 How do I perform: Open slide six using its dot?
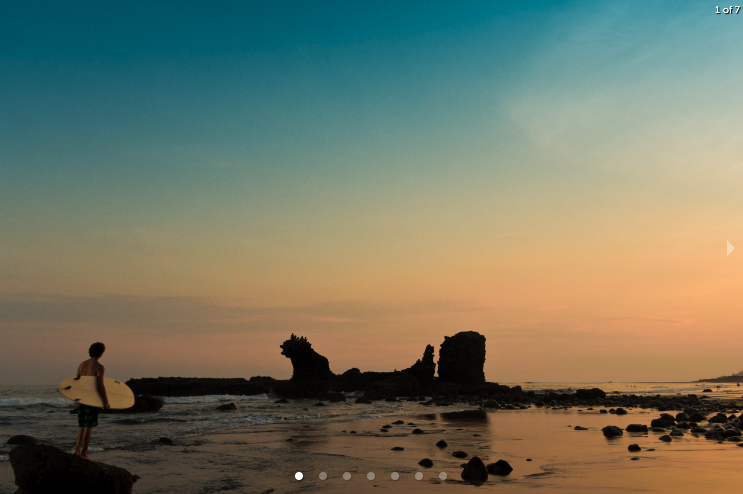click(419, 476)
